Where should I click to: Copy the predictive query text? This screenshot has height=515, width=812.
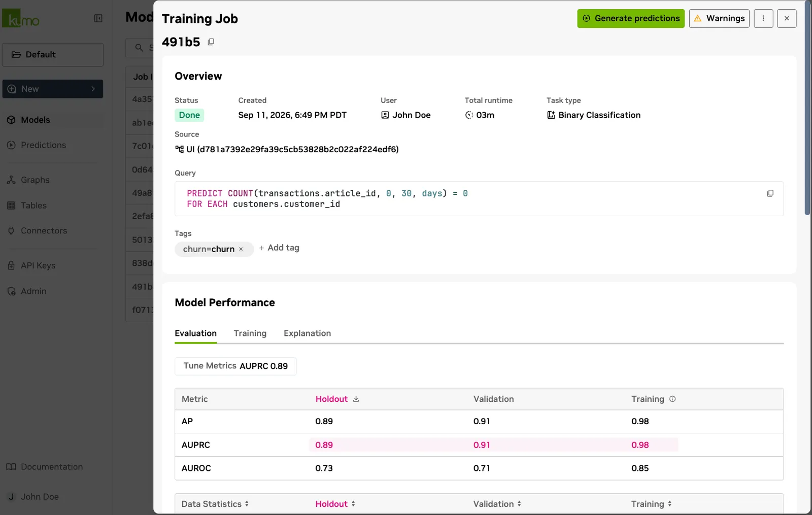point(770,193)
